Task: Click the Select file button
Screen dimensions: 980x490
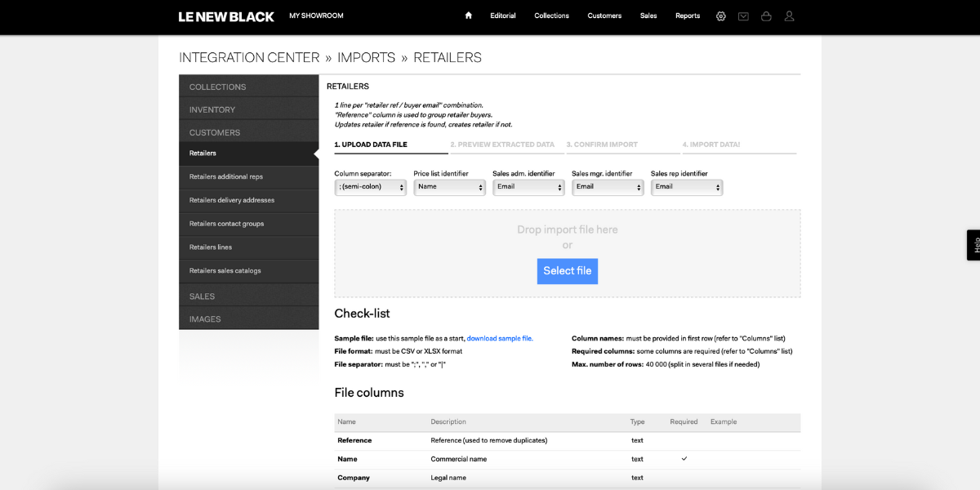Action: (x=568, y=271)
